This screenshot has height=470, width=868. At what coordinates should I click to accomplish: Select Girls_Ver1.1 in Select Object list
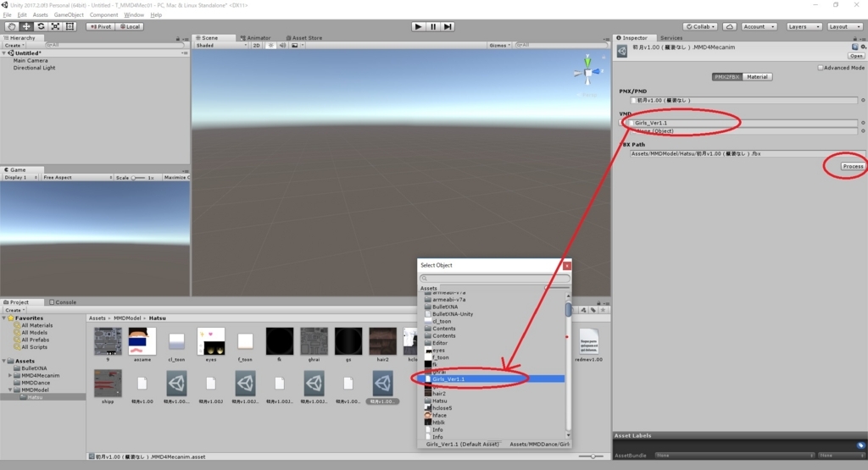[x=492, y=379]
